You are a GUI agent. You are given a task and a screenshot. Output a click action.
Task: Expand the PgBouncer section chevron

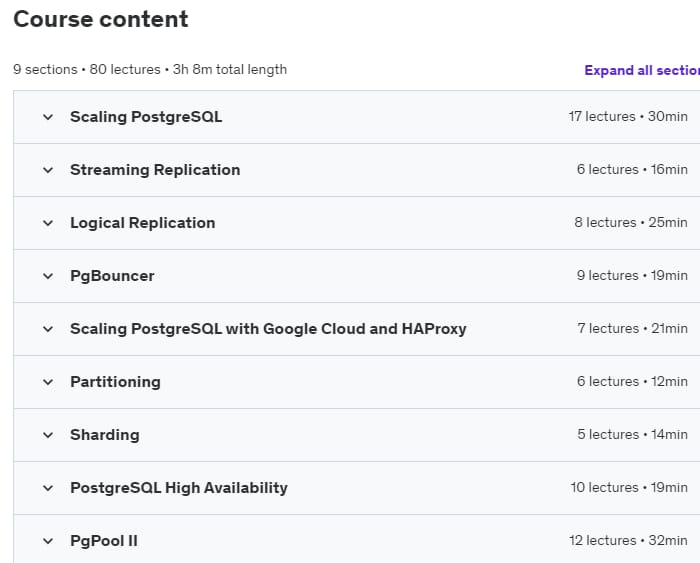(x=48, y=276)
